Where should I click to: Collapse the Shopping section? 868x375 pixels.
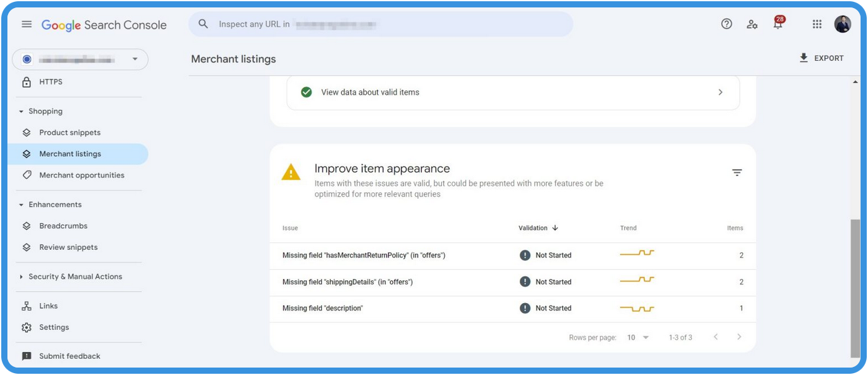(x=22, y=111)
